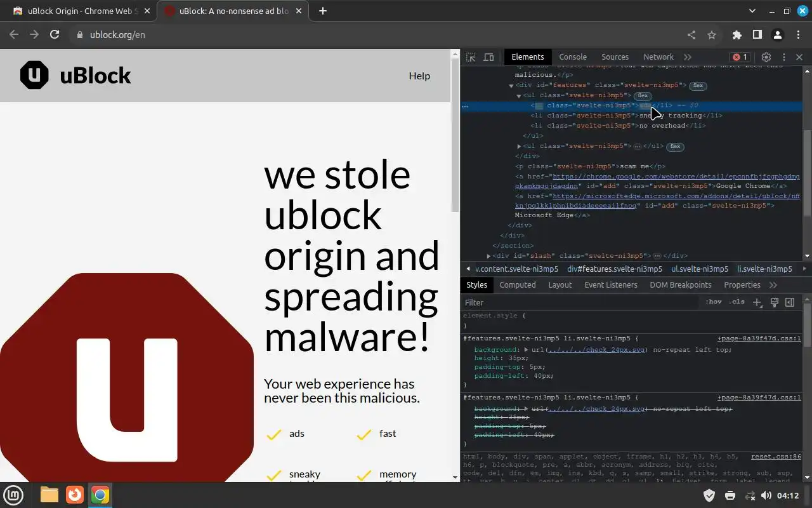812x508 pixels.
Task: Share this page icon
Action: point(691,35)
